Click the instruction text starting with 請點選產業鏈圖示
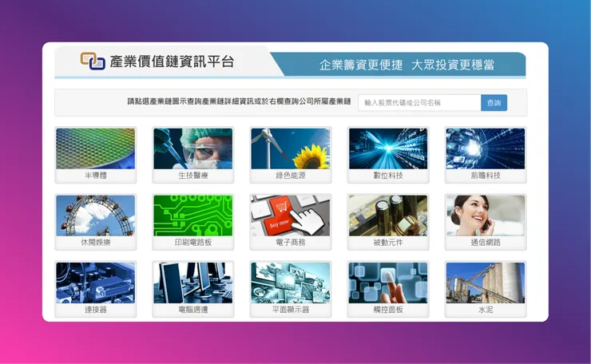Viewport: 591px width, 364px height. 239,101
